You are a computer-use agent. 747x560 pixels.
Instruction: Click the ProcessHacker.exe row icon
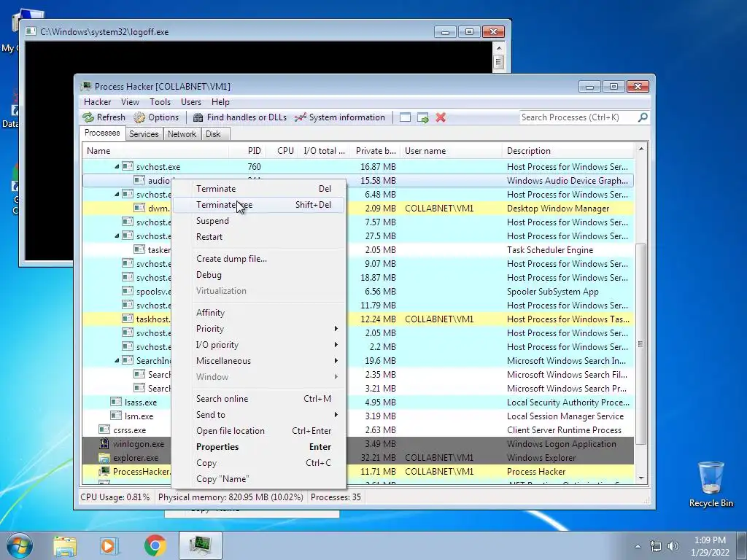point(104,472)
